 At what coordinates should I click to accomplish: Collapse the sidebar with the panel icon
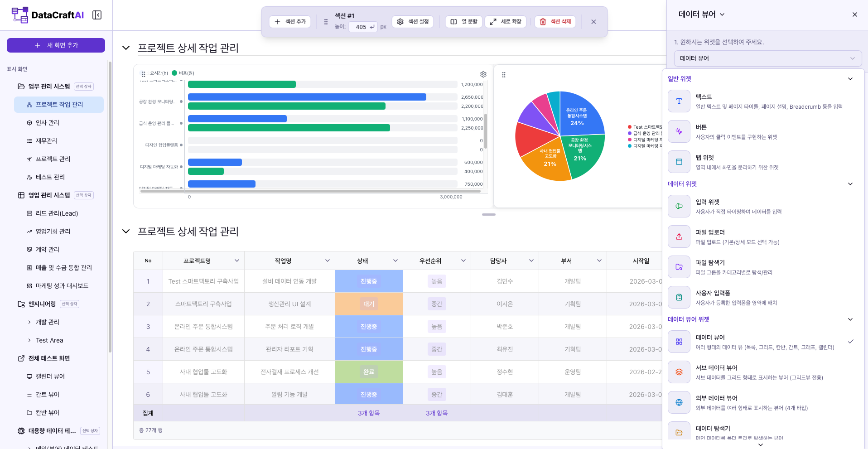pos(97,15)
